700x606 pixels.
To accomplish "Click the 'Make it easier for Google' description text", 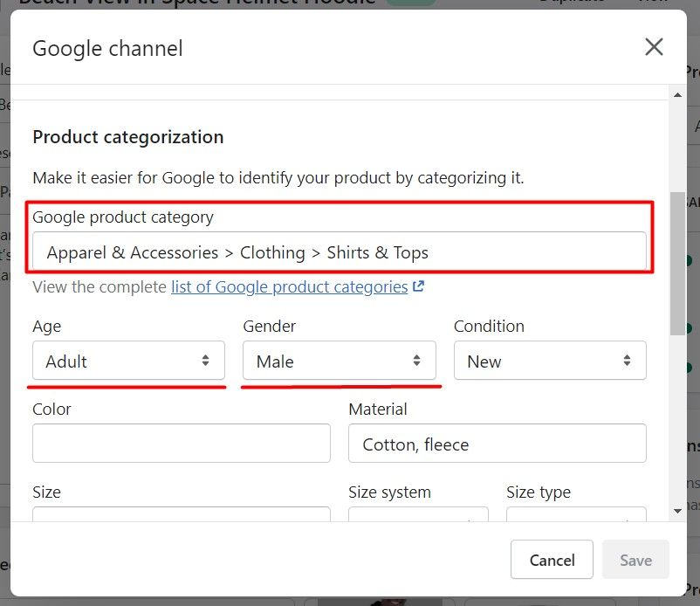I will coord(278,178).
